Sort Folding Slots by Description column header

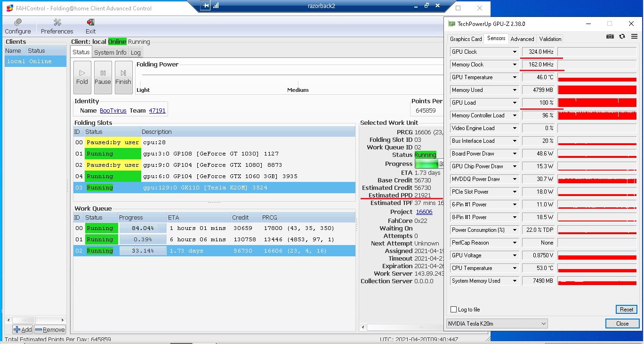[x=248, y=132]
